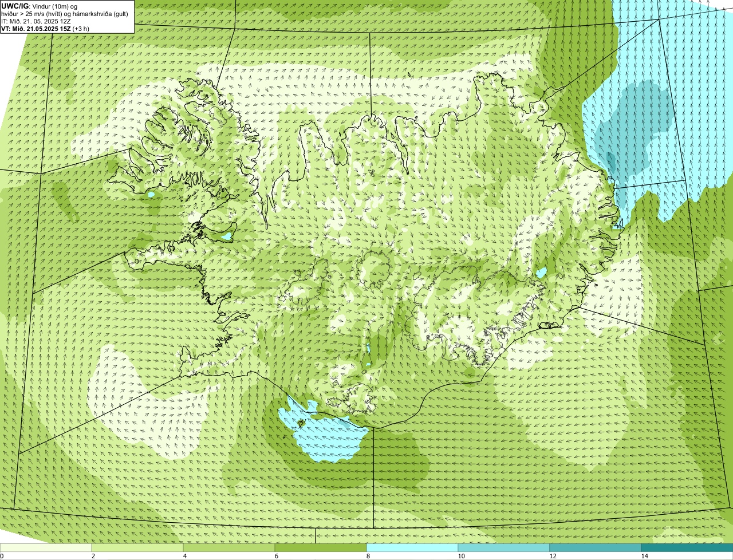Viewport: 733px width, 560px height.
Task: Click the dark teal wind core in the northeast
Action: tap(610, 162)
